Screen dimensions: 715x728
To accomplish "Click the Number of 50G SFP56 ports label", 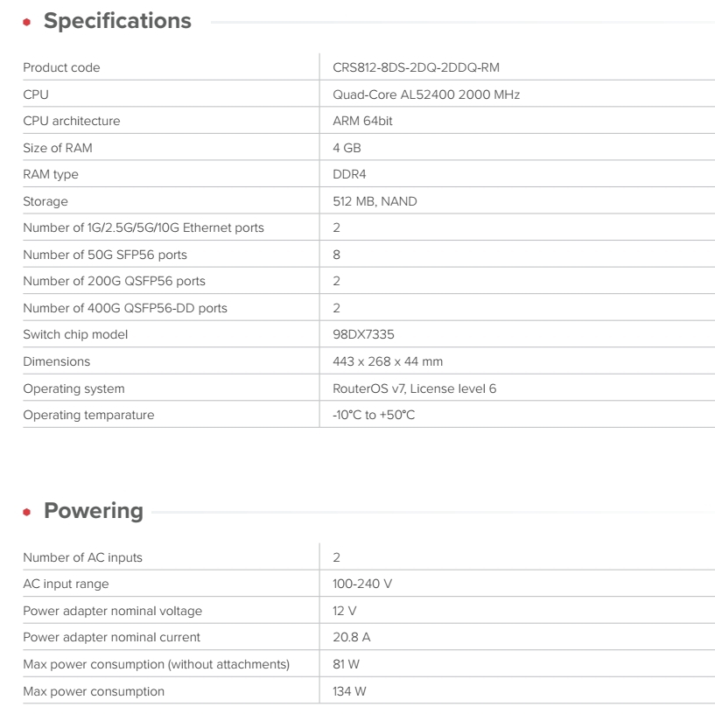I will (105, 255).
